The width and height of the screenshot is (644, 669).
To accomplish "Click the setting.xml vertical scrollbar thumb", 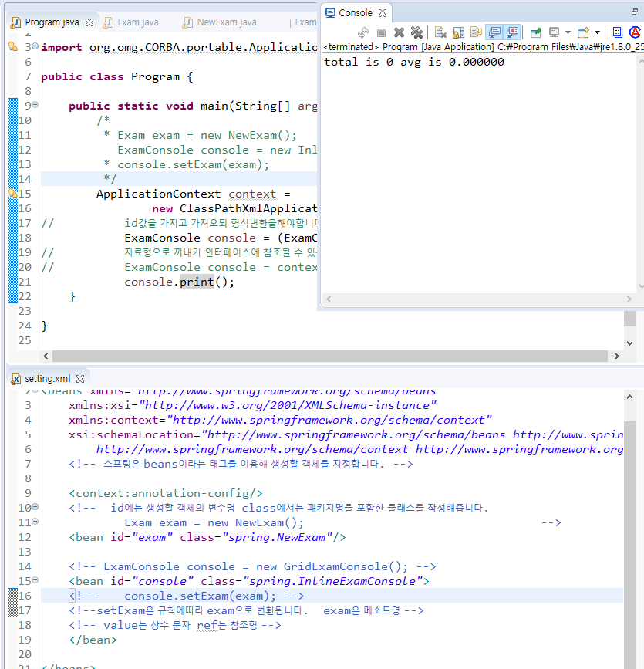I will coord(629,545).
